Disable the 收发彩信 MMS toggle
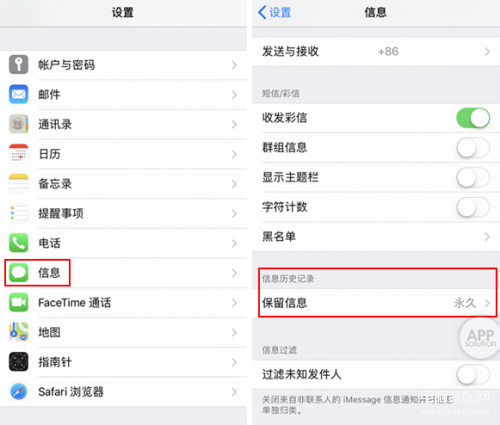The image size is (500, 425). pyautogui.click(x=473, y=118)
